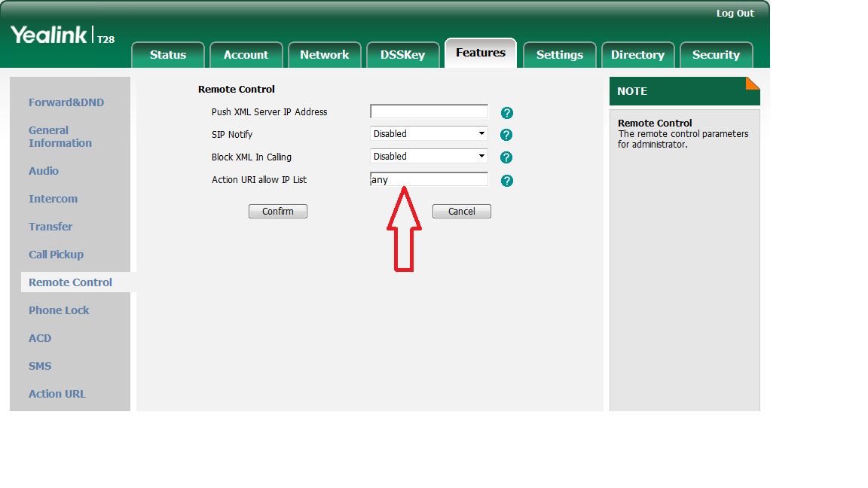Select Action URL in the sidebar
Screen dimensions: 868x488
57,394
